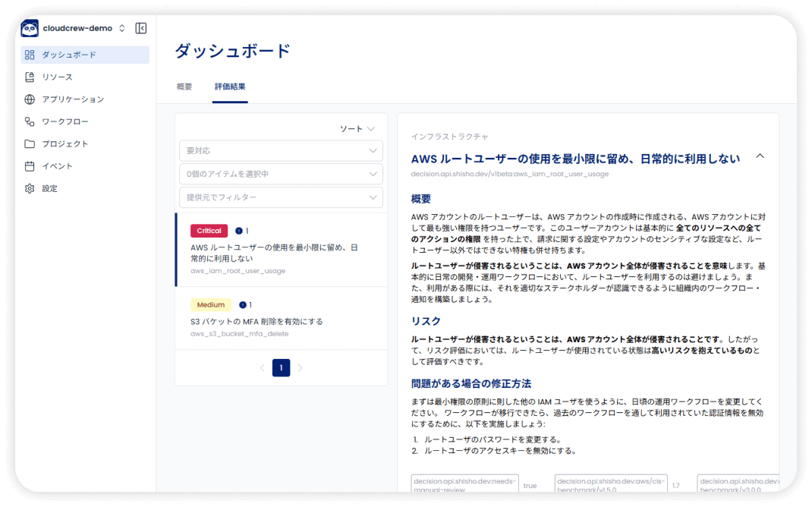Click the info icon beside the Critical badge

click(x=239, y=231)
